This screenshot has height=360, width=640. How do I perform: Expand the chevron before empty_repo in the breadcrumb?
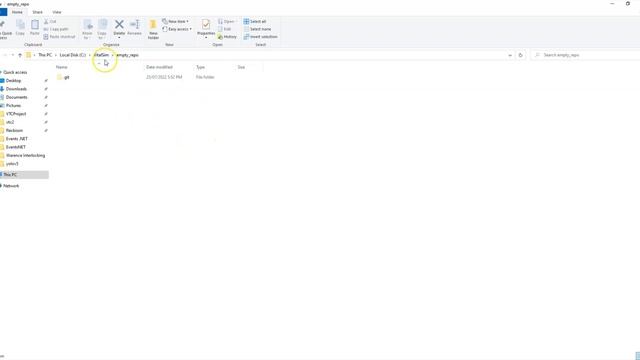click(x=113, y=55)
